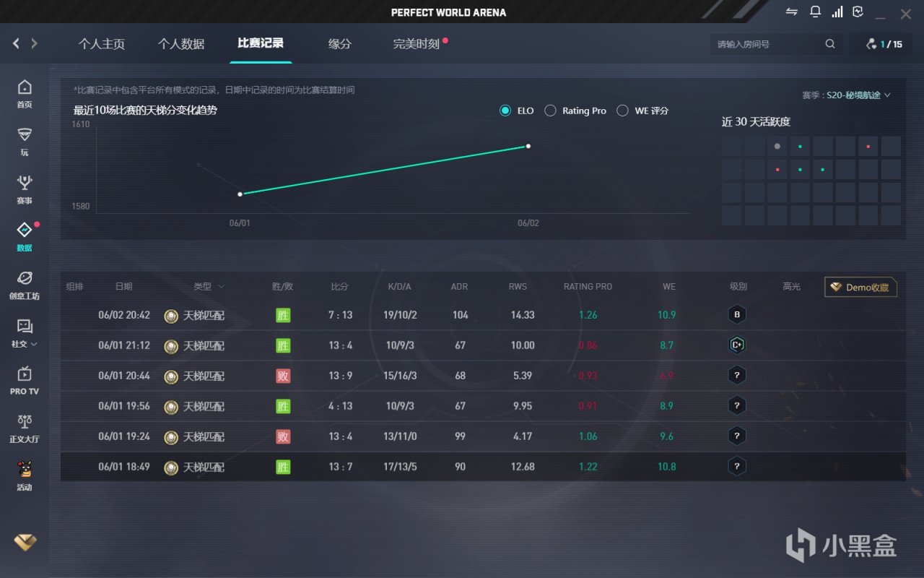Open the 完美时刻 tab
This screenshot has height=578, width=924.
point(417,44)
